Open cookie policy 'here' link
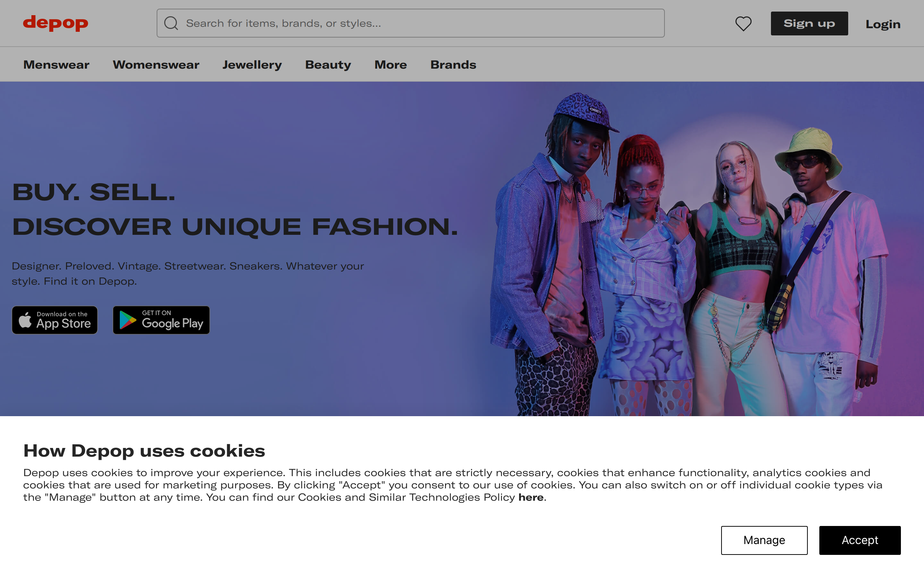 click(x=531, y=497)
